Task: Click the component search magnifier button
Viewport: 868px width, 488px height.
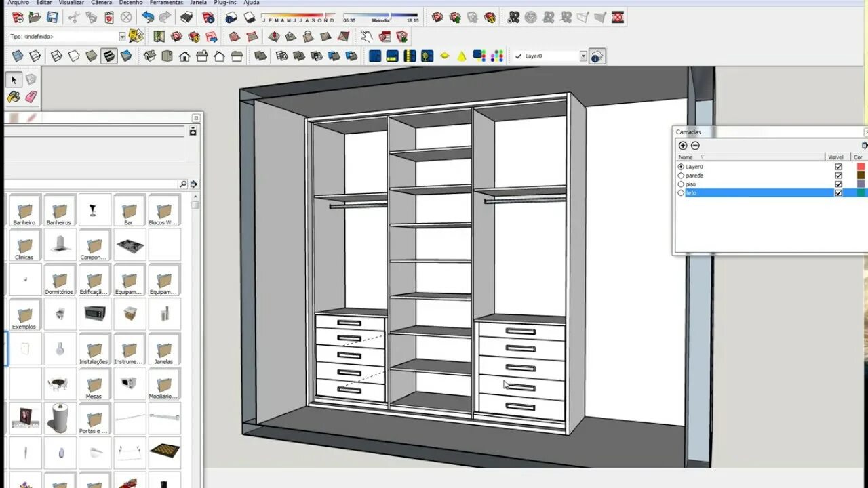Action: coord(183,184)
